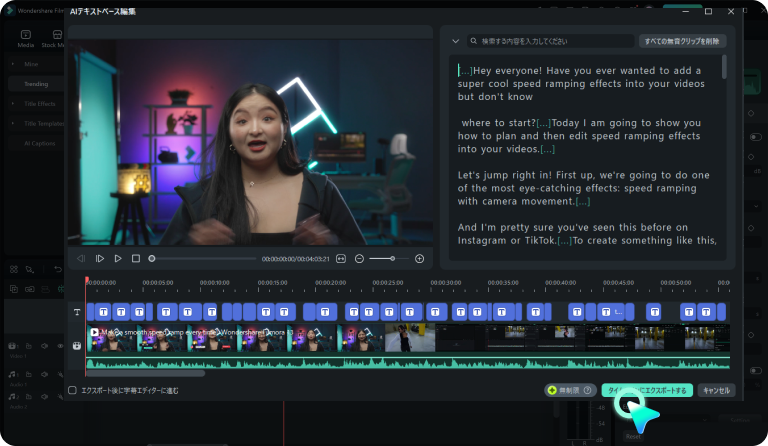Click the キャンセル button
Viewport: 768px width, 446px height.
click(717, 390)
